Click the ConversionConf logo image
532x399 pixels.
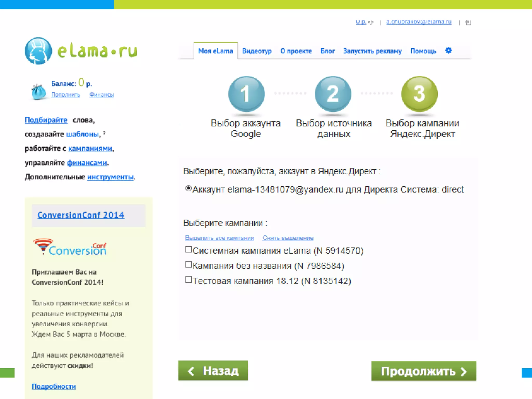click(70, 247)
